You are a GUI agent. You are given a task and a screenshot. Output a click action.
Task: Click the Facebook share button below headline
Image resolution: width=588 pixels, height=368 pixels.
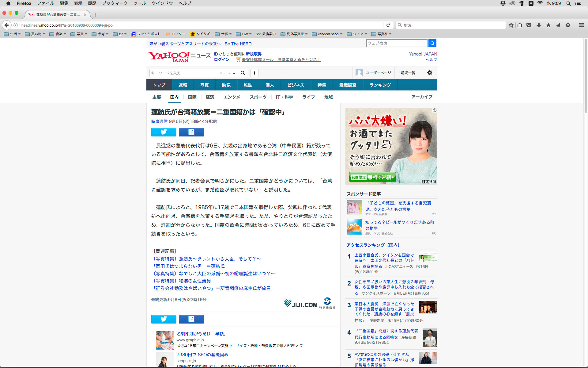tap(191, 132)
